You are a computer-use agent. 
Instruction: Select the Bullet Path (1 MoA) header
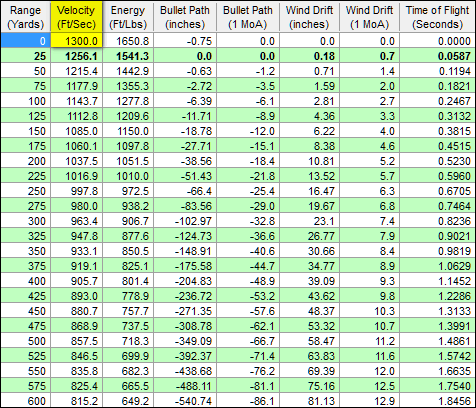[x=248, y=18]
